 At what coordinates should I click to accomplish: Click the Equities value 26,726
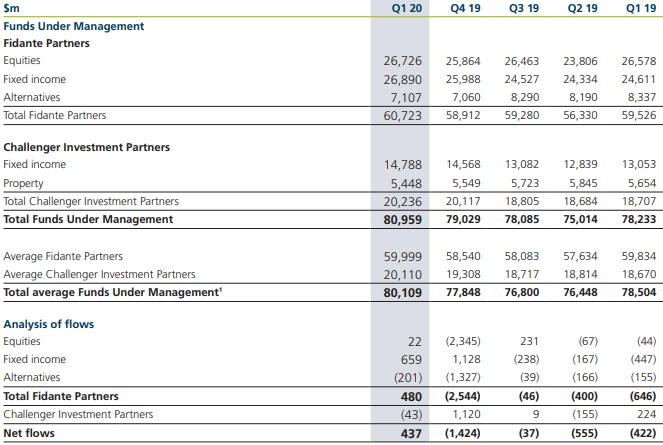coord(403,61)
